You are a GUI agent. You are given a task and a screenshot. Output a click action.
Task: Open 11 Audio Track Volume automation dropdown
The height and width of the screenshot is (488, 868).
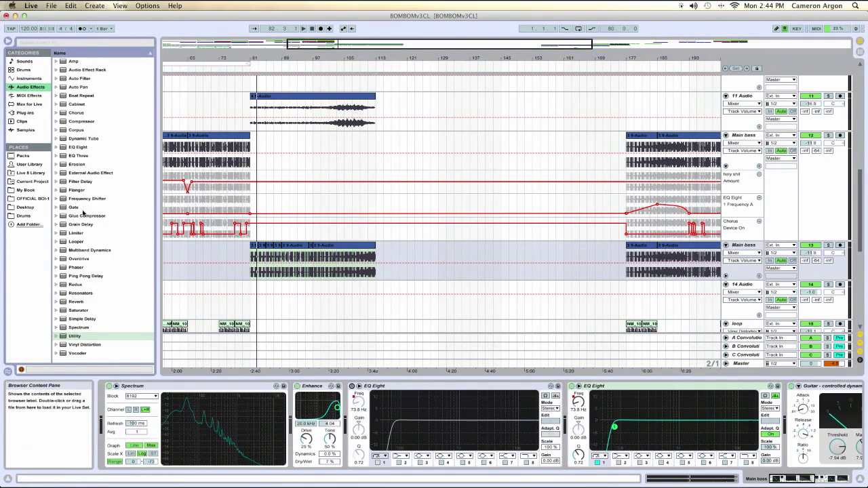(743, 111)
